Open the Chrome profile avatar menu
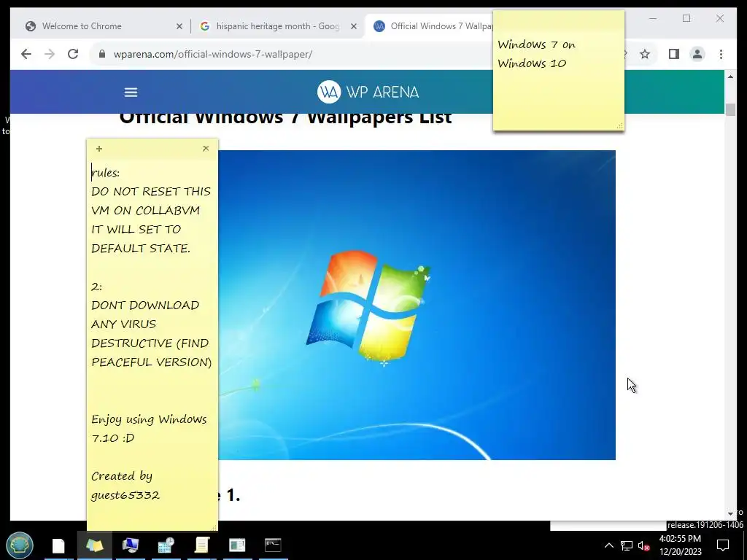 pos(697,54)
